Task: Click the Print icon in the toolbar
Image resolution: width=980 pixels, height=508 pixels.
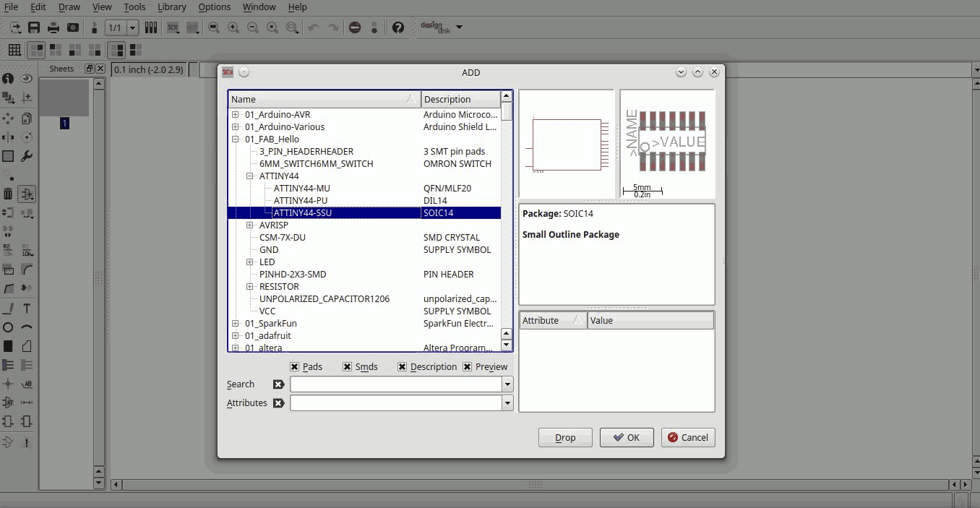Action: [x=53, y=27]
